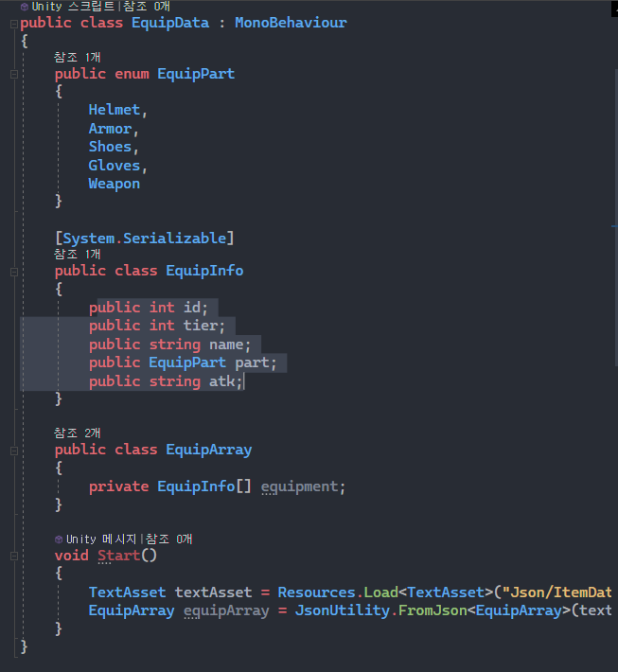This screenshot has height=672, width=618.
Task: Click the EquipData class name
Action: pos(170,23)
